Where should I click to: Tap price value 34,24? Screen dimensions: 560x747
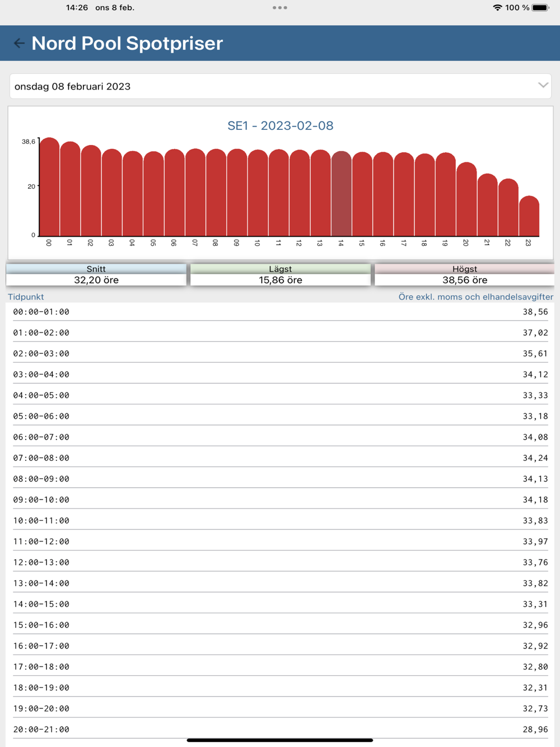pyautogui.click(x=535, y=458)
